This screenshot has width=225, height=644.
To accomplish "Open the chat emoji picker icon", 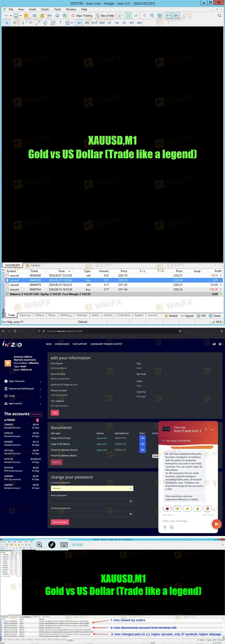I will (172, 527).
